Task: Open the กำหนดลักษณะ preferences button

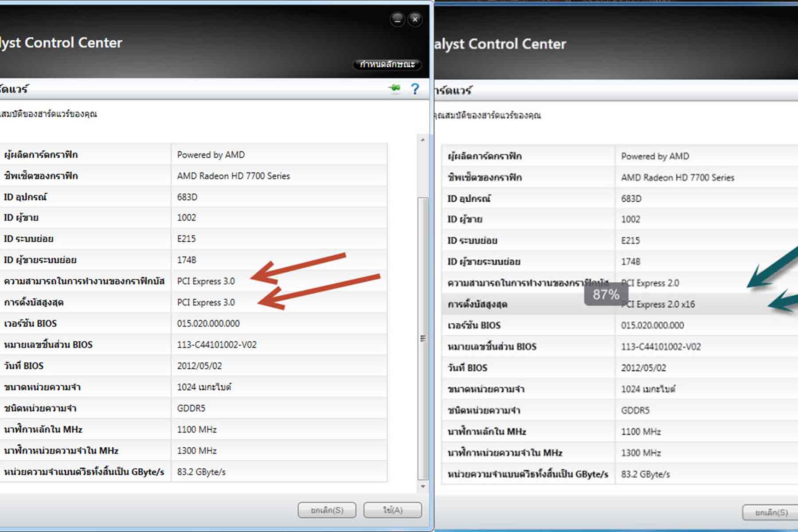Action: coord(387,64)
